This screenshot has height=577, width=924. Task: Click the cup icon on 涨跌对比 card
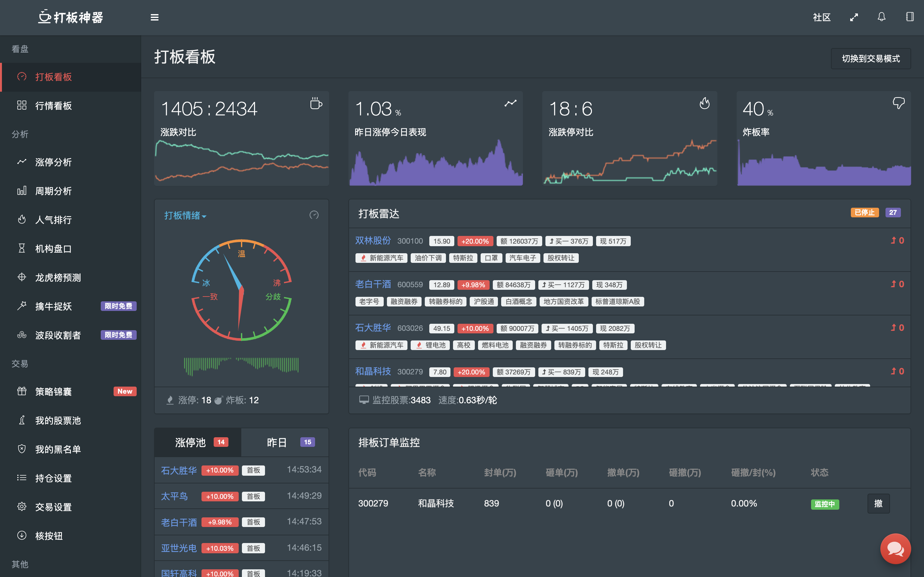coord(316,104)
